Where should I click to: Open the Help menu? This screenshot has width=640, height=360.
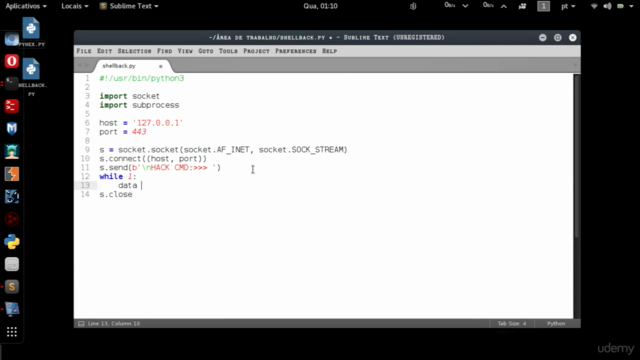[x=329, y=51]
